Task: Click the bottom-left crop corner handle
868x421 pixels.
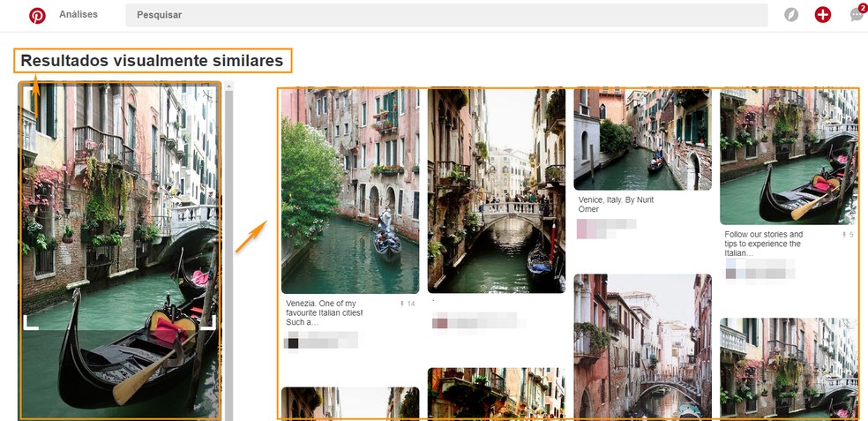Action: pos(30,322)
